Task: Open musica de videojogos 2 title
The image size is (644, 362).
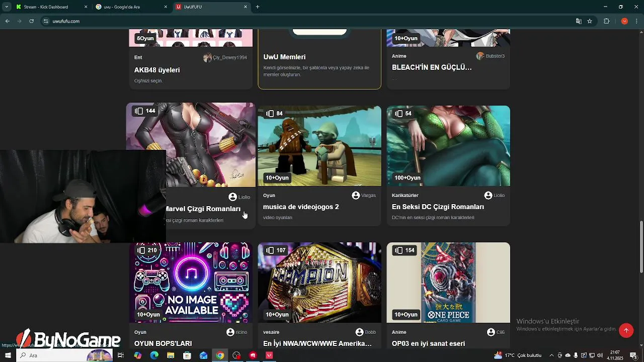Action: (301, 207)
